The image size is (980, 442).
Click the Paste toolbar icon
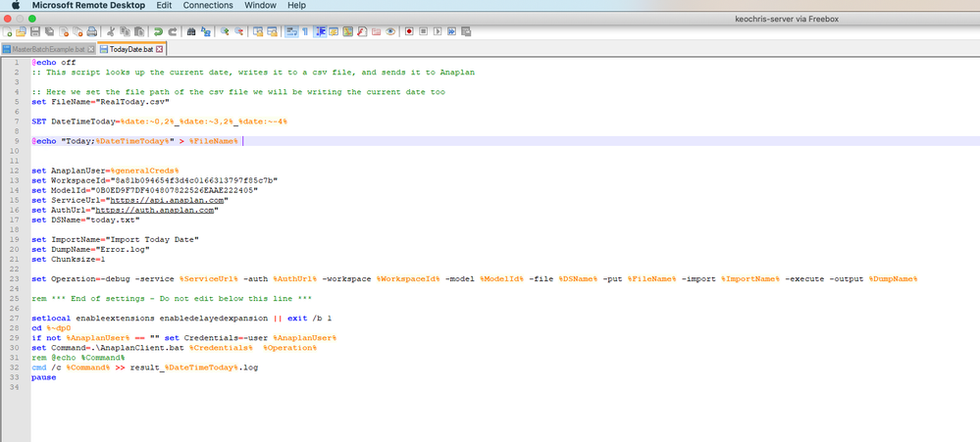[138, 31]
